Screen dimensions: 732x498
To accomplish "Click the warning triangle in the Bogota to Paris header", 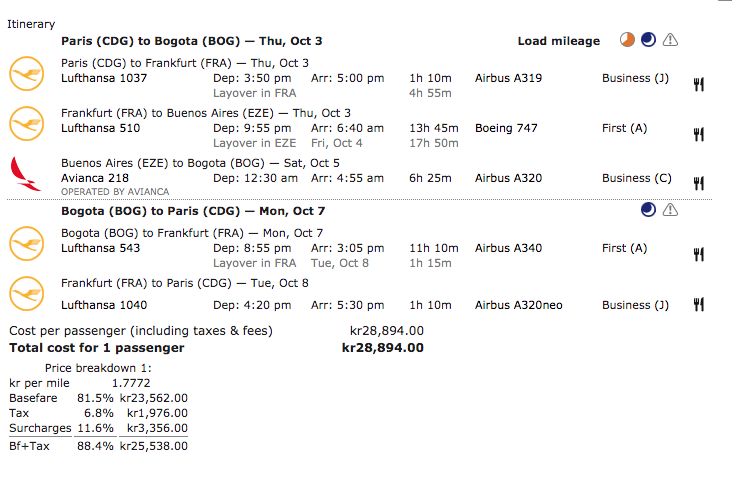I will (x=670, y=210).
